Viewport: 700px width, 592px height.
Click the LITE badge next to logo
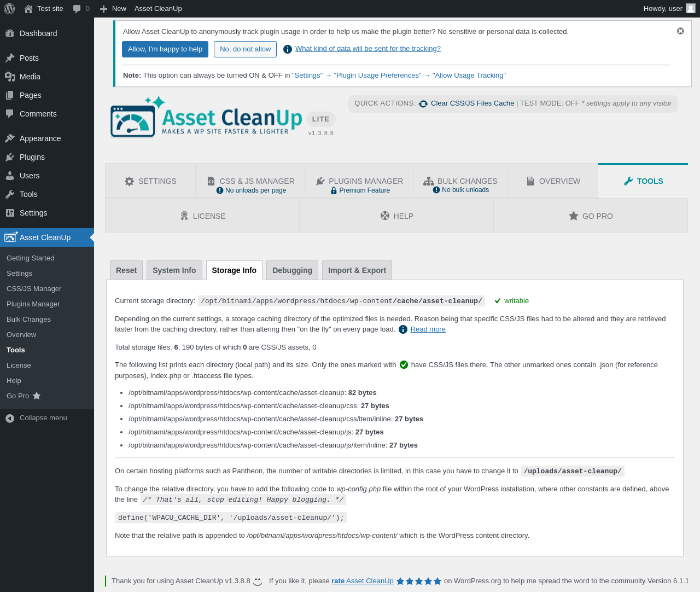pos(320,119)
